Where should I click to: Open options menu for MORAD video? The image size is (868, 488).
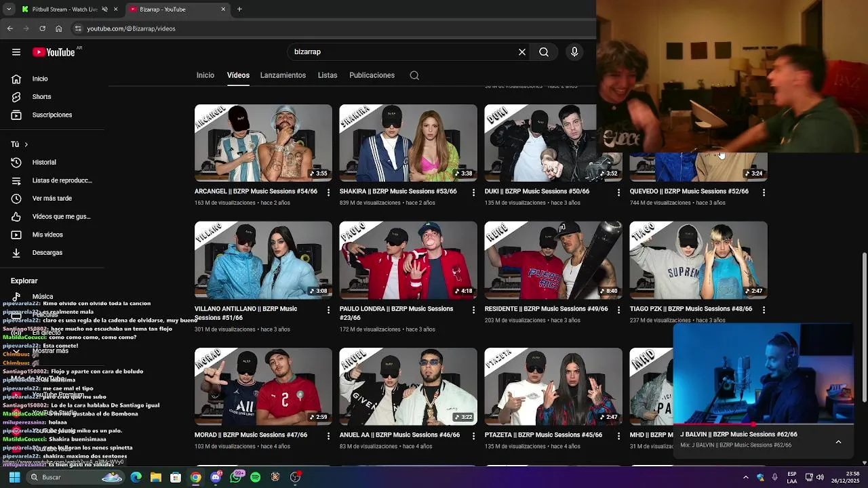tap(328, 436)
